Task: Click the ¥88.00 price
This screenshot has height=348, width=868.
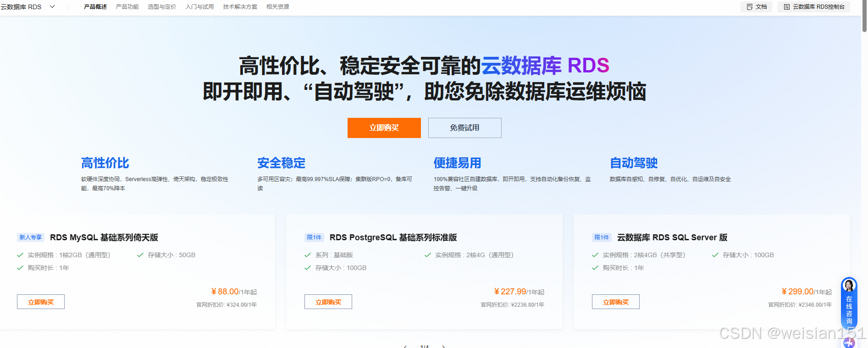Action: (225, 292)
